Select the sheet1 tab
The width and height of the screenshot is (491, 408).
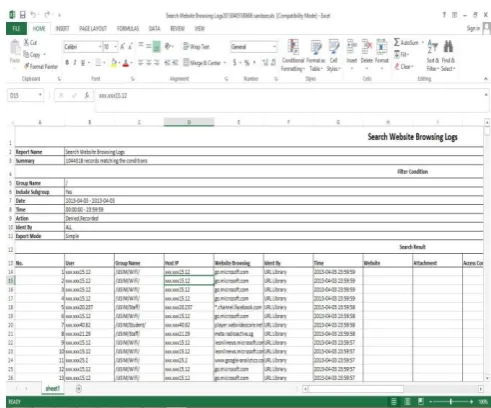click(52, 389)
